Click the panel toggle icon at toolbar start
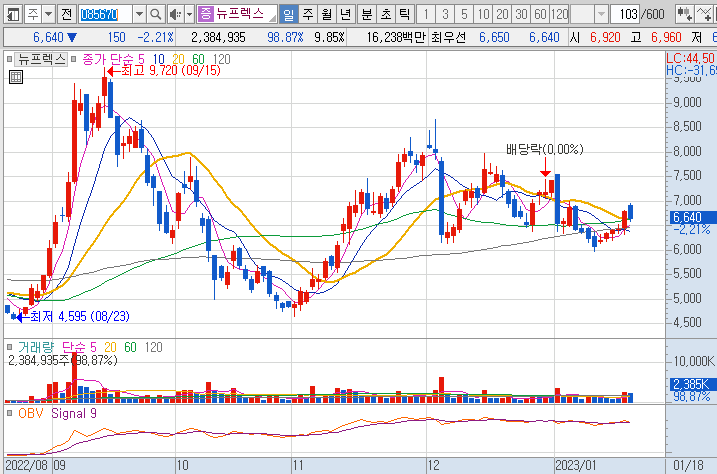The width and height of the screenshot is (717, 474). 12,15
